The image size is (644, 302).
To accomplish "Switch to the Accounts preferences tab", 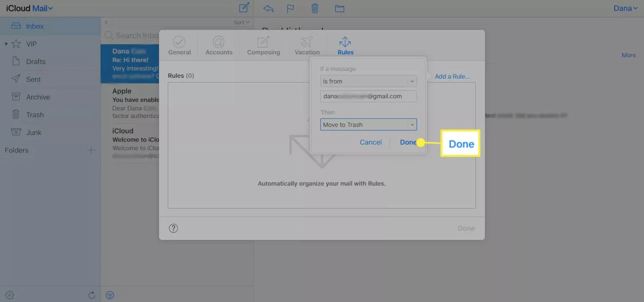I will [219, 46].
